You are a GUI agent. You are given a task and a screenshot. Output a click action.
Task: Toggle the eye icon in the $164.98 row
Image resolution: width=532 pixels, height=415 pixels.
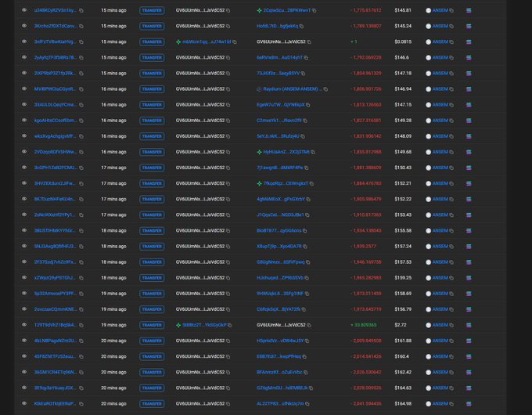click(x=24, y=403)
